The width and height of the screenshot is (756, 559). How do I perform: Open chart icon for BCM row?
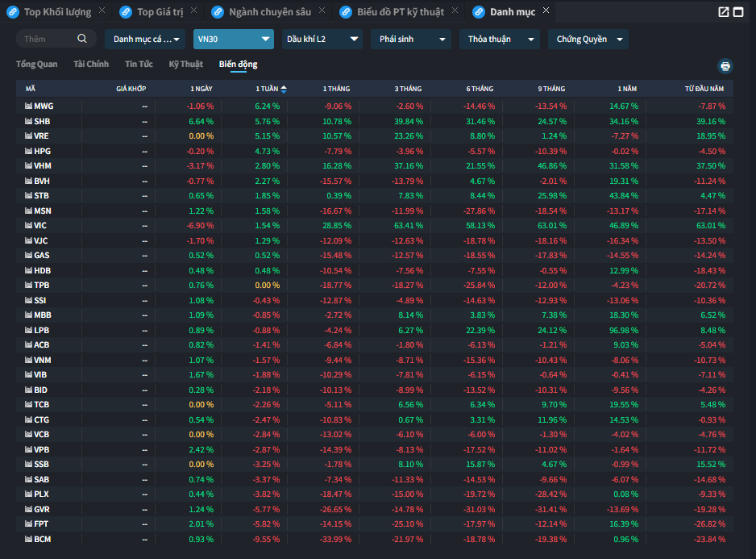click(x=28, y=539)
